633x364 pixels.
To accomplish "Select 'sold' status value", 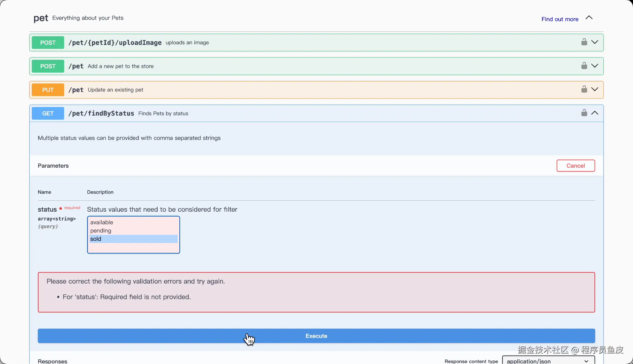I will [x=96, y=239].
